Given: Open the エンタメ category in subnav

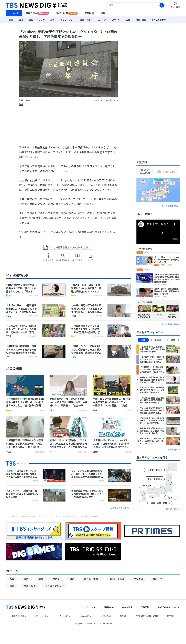Looking at the screenshot, I should point(102,20).
